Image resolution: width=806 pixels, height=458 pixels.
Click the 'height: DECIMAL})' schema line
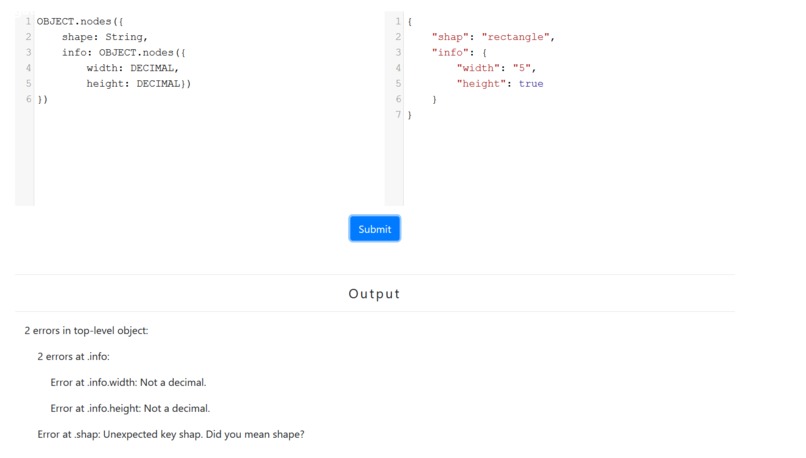coord(138,83)
